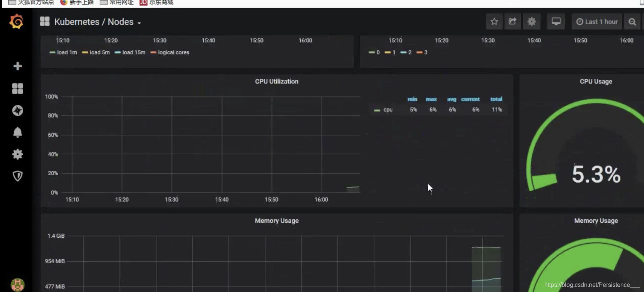The width and height of the screenshot is (644, 292).
Task: Cycle view mode with monitor icon
Action: tap(556, 22)
